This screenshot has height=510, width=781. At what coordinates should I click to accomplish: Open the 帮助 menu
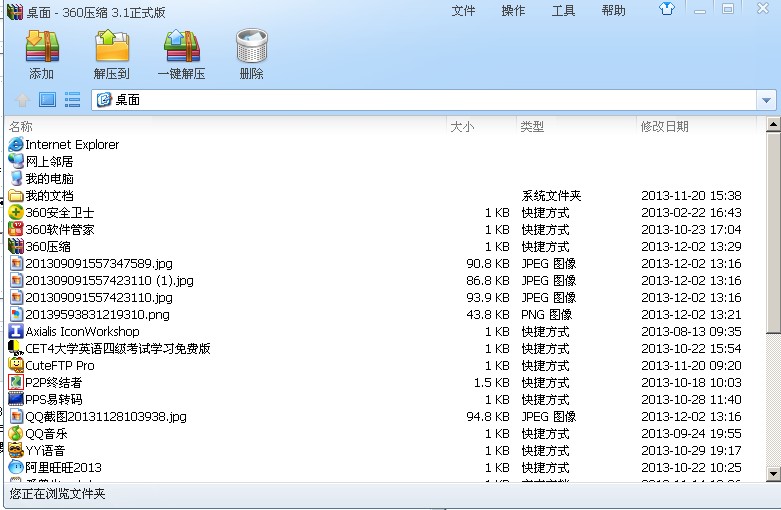614,11
